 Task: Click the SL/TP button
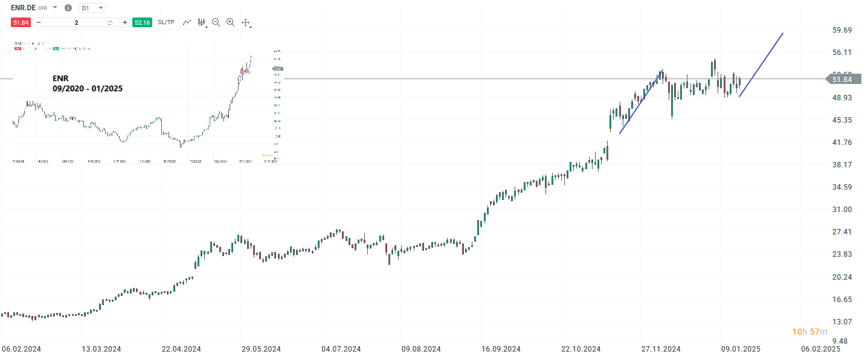(166, 22)
